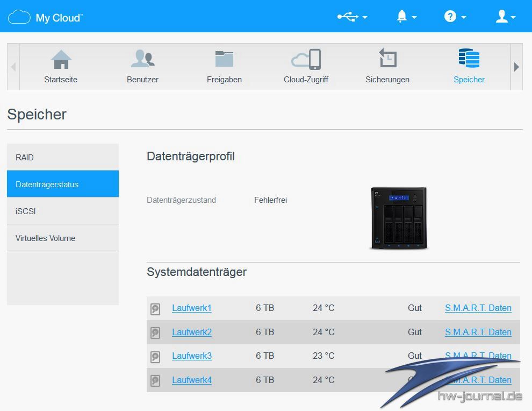532x411 pixels.
Task: Click the My Cloud logo
Action: coord(45,17)
